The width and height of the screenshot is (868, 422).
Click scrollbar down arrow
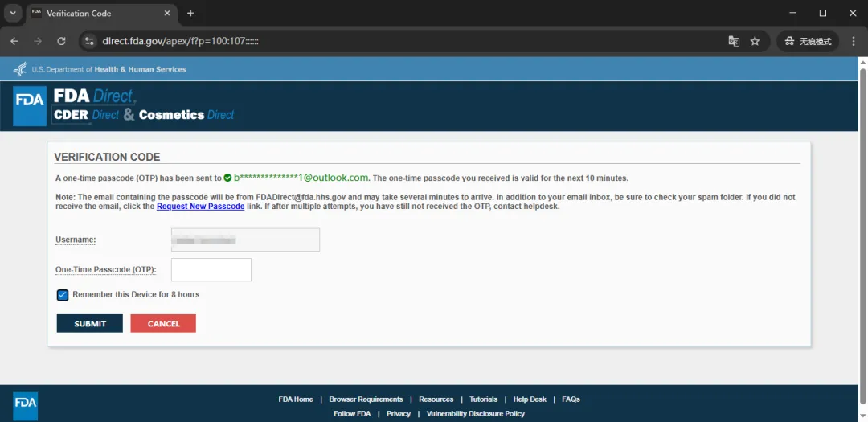tap(862, 416)
